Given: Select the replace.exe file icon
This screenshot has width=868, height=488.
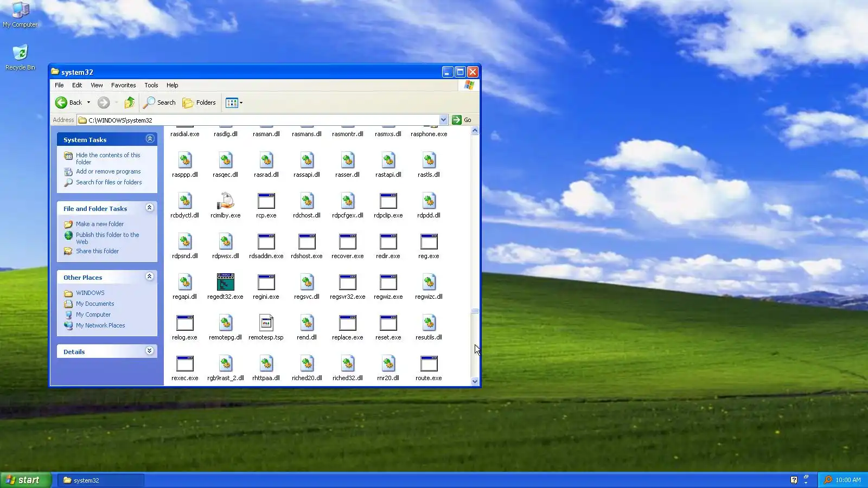Looking at the screenshot, I should [x=347, y=323].
